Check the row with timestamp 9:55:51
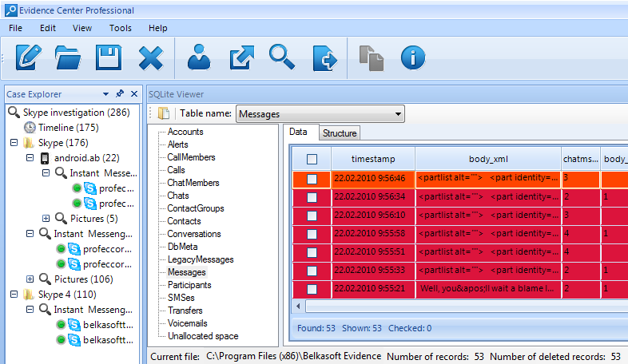This screenshot has width=628, height=364. tap(312, 253)
